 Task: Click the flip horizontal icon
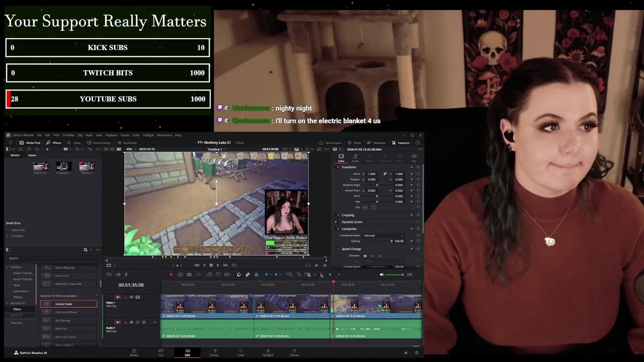(x=365, y=208)
